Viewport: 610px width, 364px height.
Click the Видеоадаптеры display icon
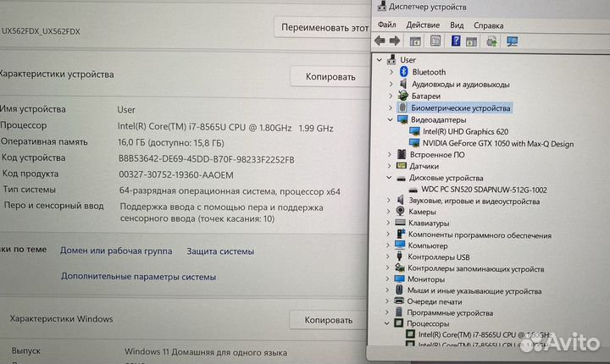[402, 119]
